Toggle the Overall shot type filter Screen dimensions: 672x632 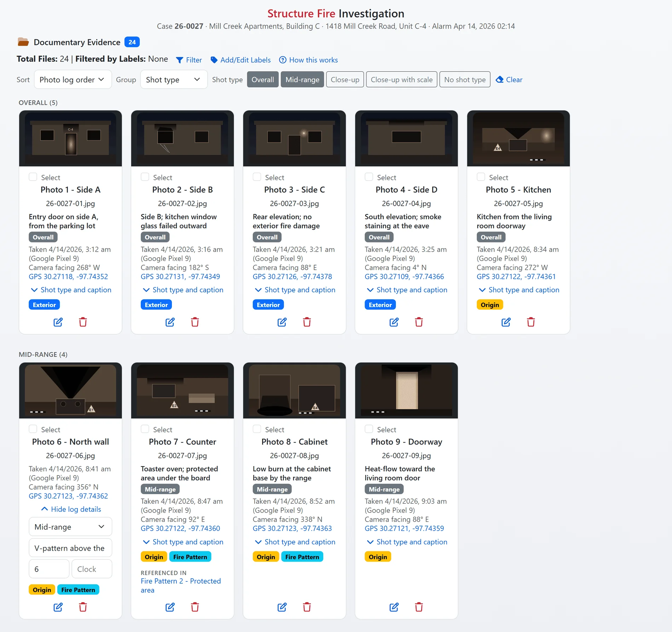[x=263, y=80]
